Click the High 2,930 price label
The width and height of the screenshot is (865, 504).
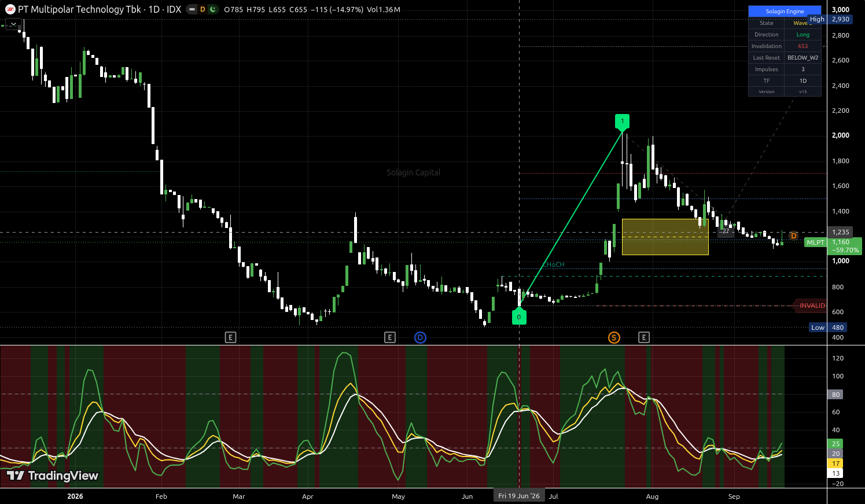[830, 19]
